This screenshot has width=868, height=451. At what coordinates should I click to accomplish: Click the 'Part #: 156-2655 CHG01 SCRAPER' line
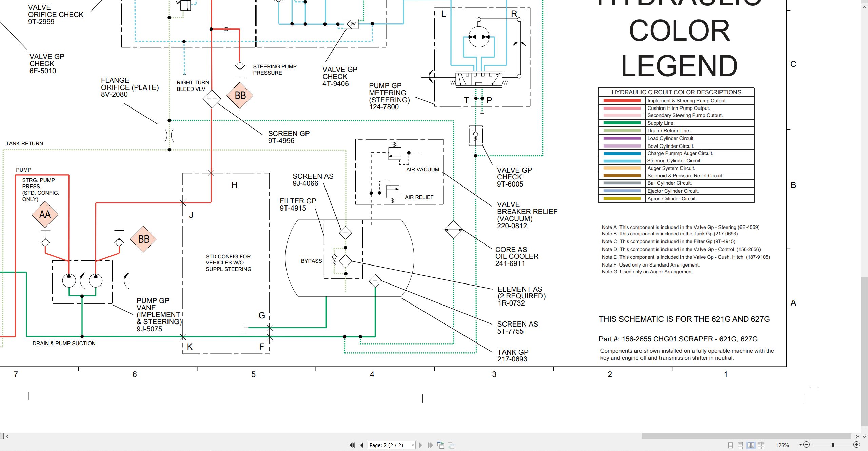[678, 339]
